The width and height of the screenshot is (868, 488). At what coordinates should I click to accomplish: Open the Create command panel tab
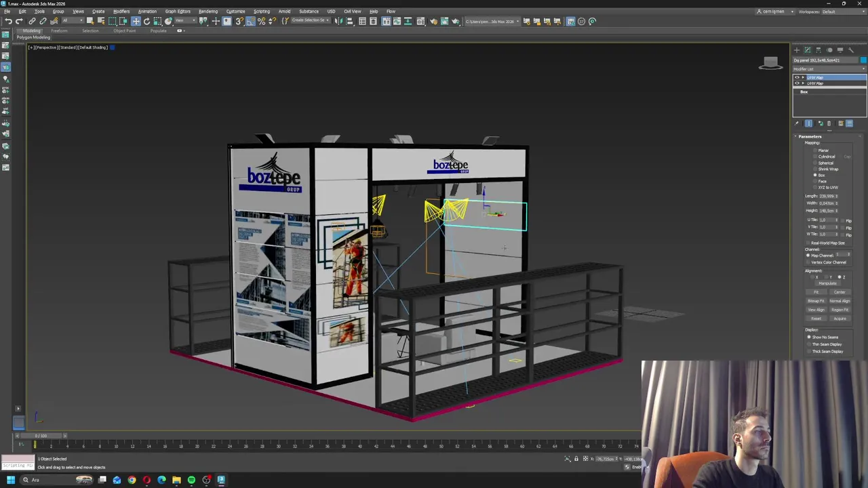(x=797, y=49)
